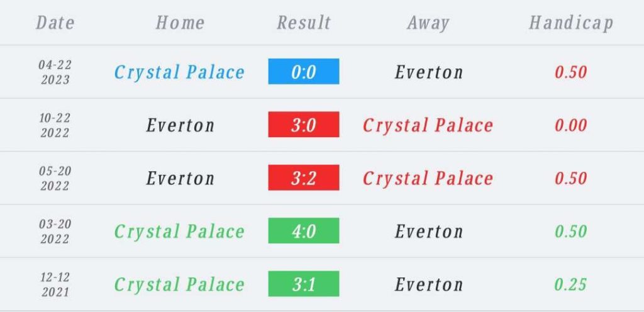
Task: Open the blue 0:0 result badge
Action: click(304, 72)
